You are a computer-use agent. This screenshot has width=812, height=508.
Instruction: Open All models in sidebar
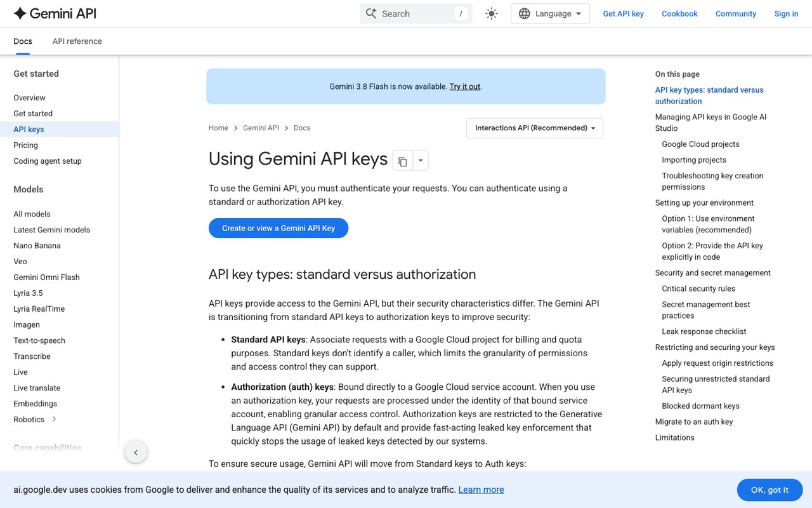pyautogui.click(x=32, y=214)
